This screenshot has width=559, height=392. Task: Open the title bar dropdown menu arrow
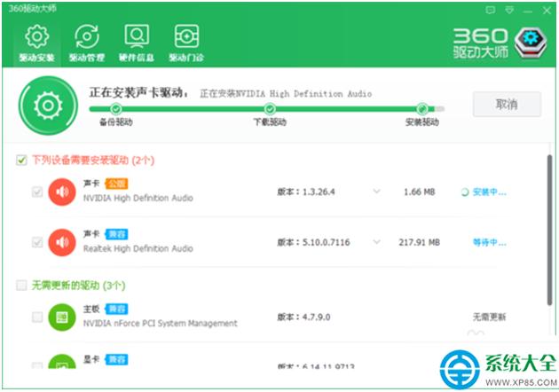tap(509, 10)
